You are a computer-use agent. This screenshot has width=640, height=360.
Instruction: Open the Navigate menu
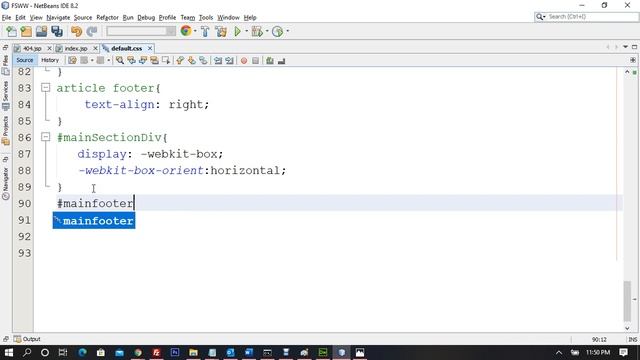click(58, 18)
